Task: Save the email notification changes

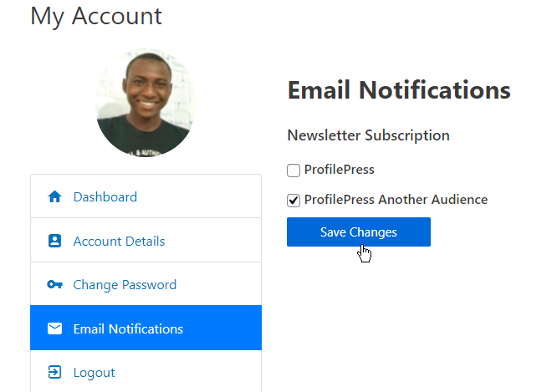Action: pos(358,232)
